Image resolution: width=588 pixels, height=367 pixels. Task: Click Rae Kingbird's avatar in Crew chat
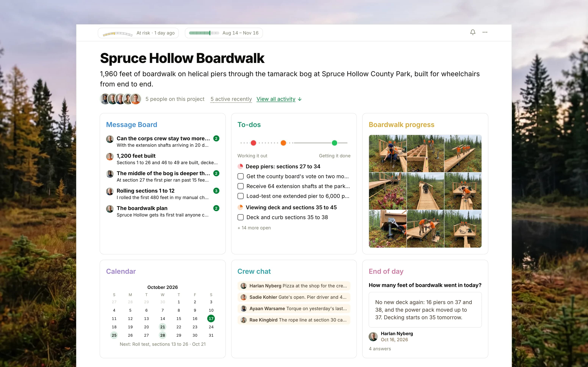point(243,320)
